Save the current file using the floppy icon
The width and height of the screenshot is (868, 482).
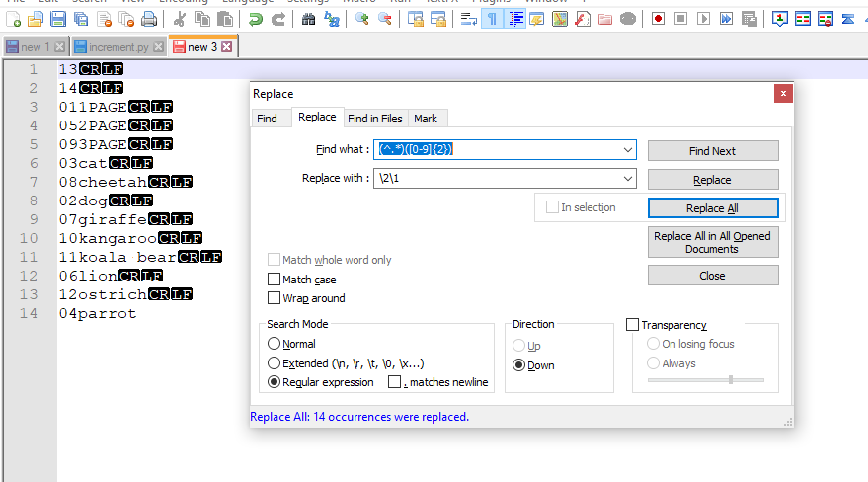(x=58, y=20)
